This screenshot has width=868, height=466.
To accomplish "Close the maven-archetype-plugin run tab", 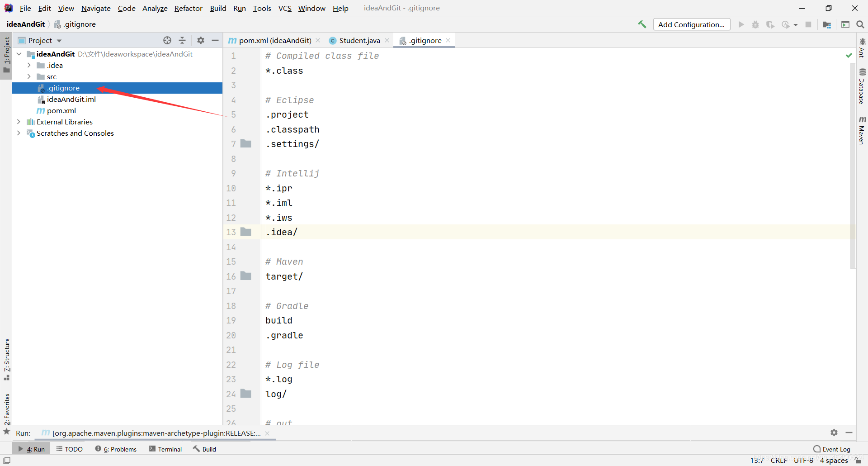I will [x=267, y=433].
